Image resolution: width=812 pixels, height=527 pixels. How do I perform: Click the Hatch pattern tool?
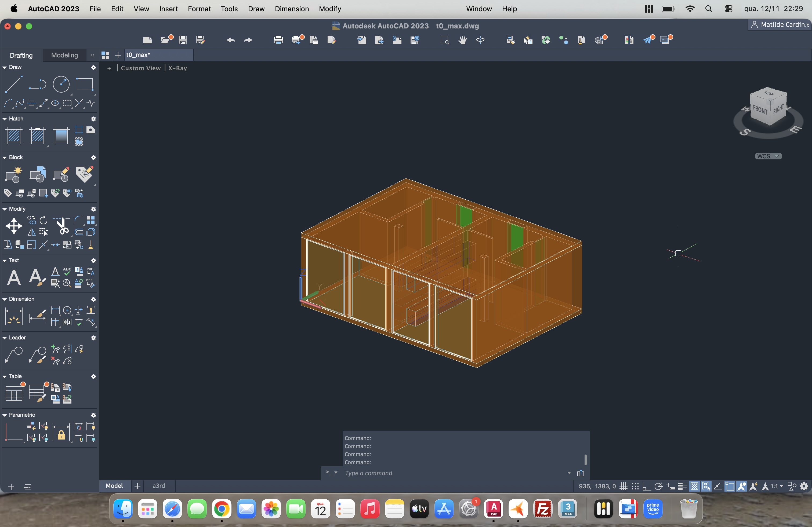[14, 136]
